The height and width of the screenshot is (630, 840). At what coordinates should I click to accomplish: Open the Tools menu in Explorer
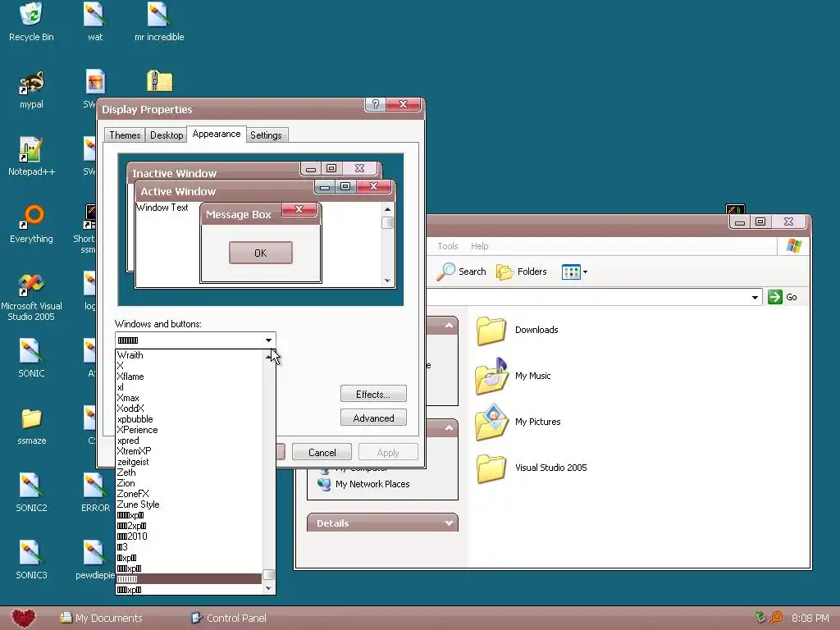tap(448, 246)
